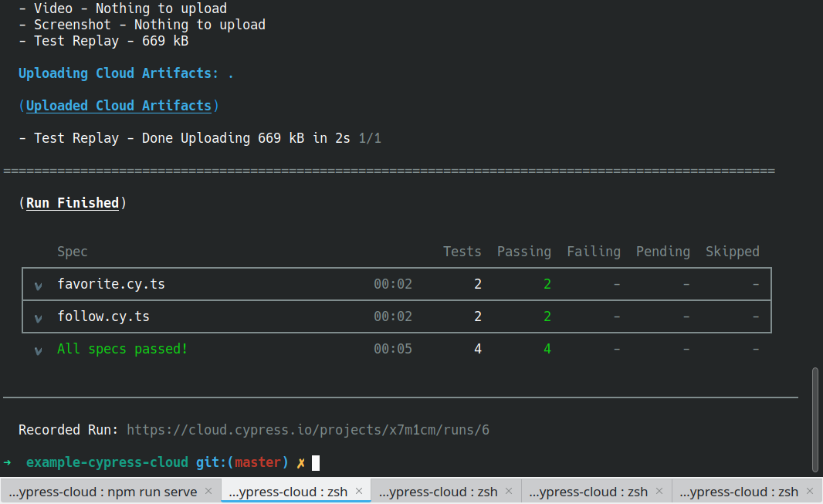Switch to the 'npm run serve' terminal tab
This screenshot has height=504, width=823.
[103, 492]
